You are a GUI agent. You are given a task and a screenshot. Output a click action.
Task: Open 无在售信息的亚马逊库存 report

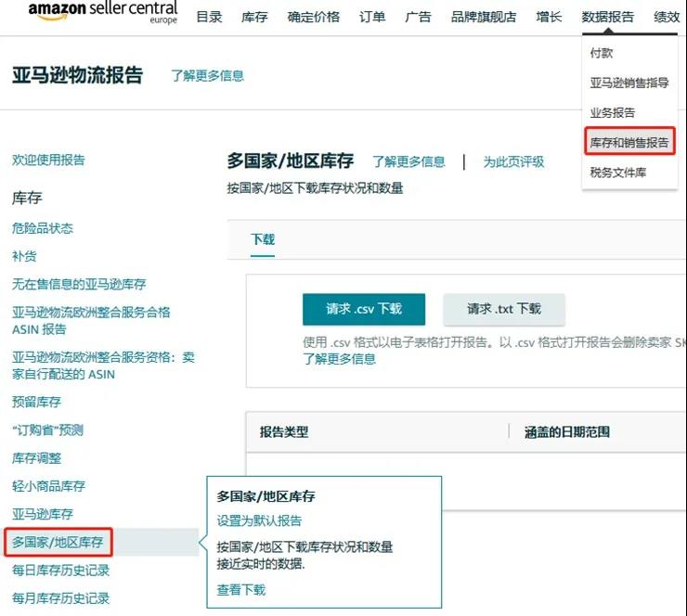coord(79,284)
